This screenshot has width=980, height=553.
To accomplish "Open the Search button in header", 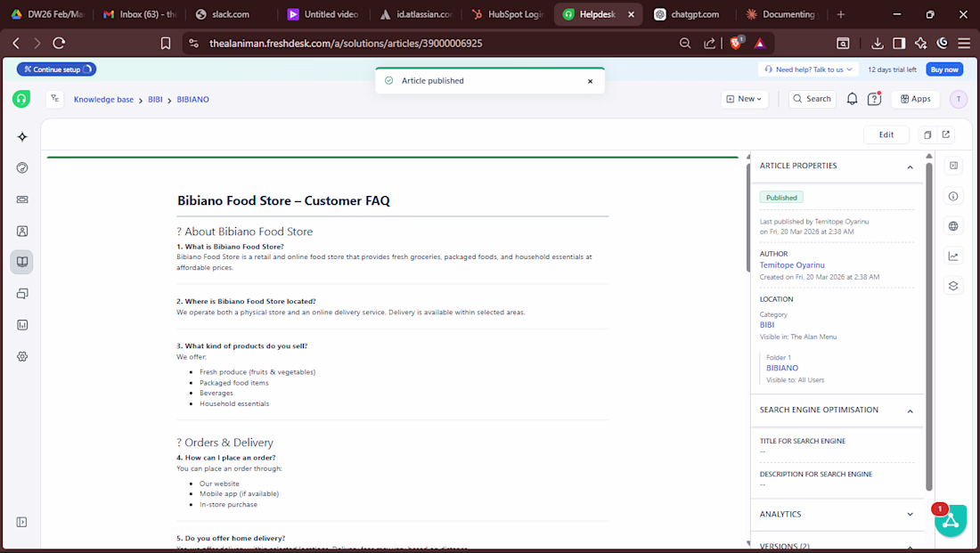I will tap(812, 99).
